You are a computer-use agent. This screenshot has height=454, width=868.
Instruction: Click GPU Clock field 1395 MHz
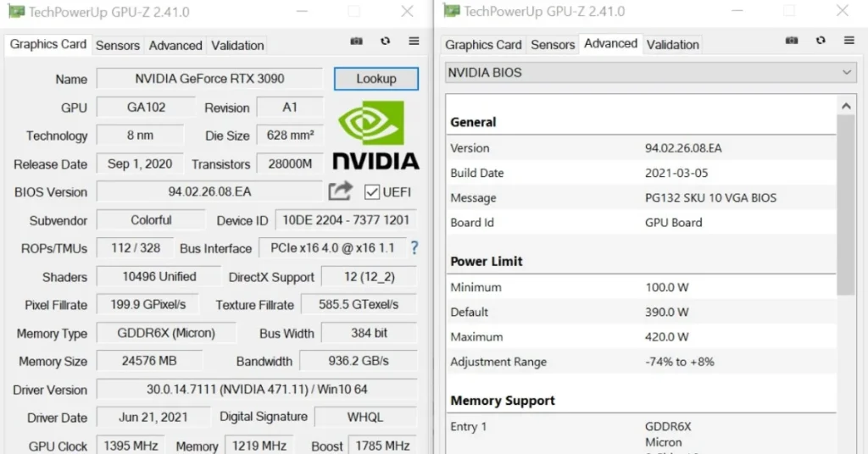(x=131, y=446)
